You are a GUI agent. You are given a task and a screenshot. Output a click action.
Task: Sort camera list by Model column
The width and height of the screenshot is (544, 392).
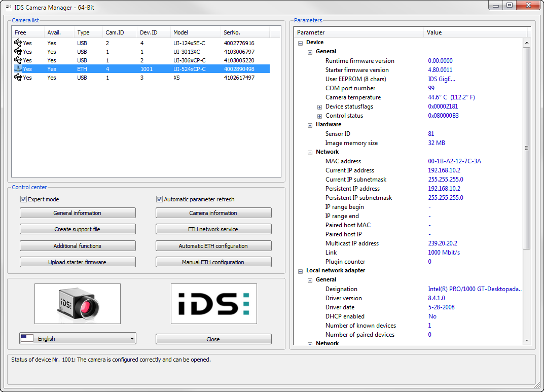coord(195,32)
